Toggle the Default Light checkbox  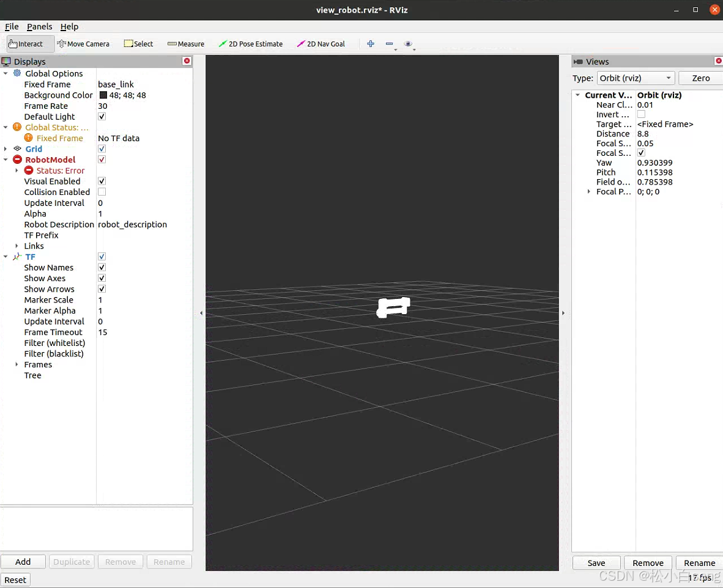tap(102, 116)
